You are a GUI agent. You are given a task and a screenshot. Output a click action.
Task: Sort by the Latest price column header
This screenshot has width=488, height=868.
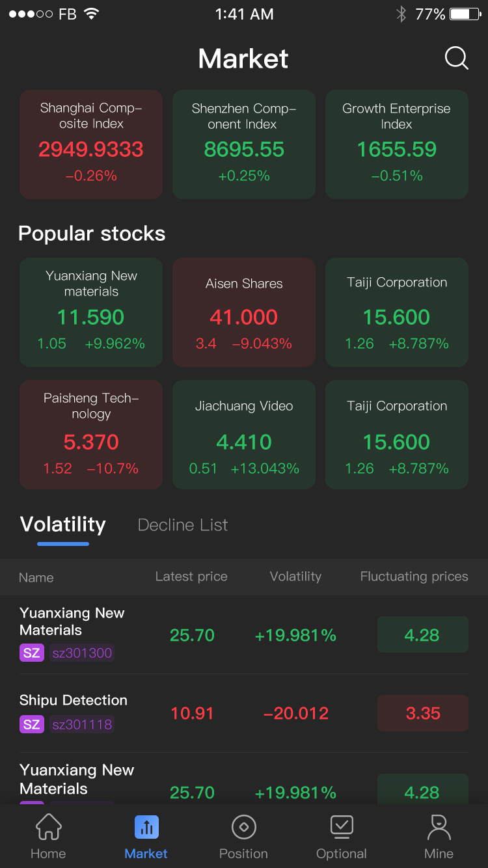(191, 576)
